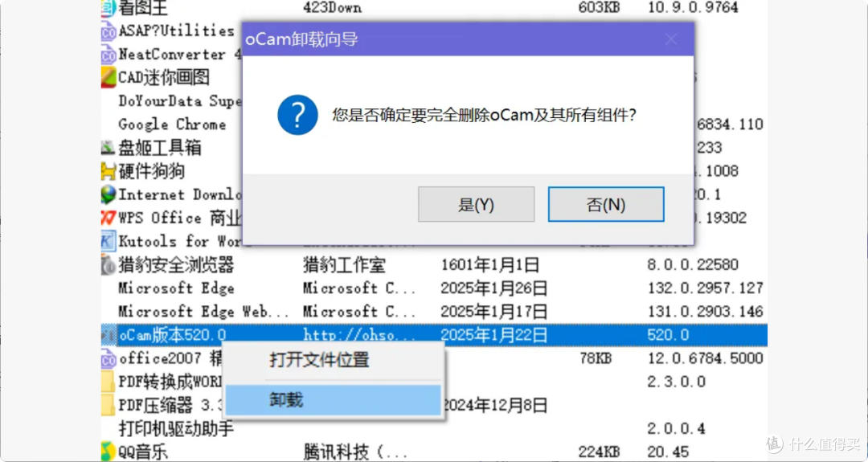Select the Google Chrome list entry

(x=172, y=125)
